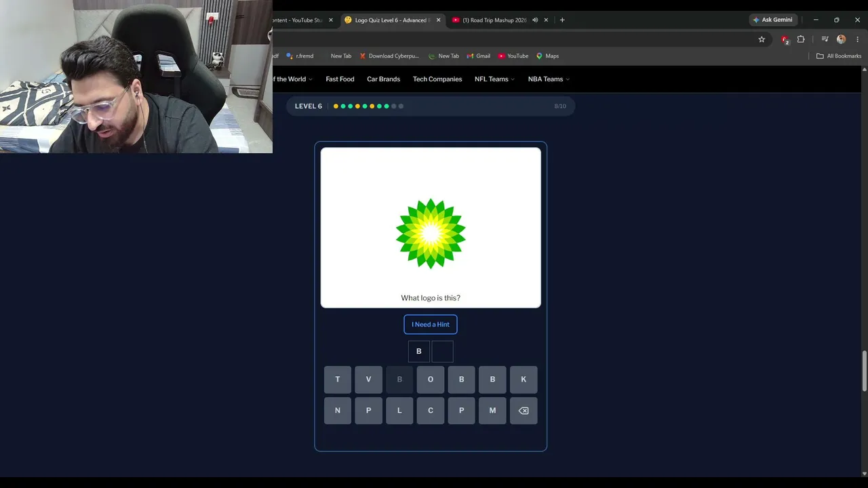
Task: Open the r.fremd bookmark
Action: 300,56
